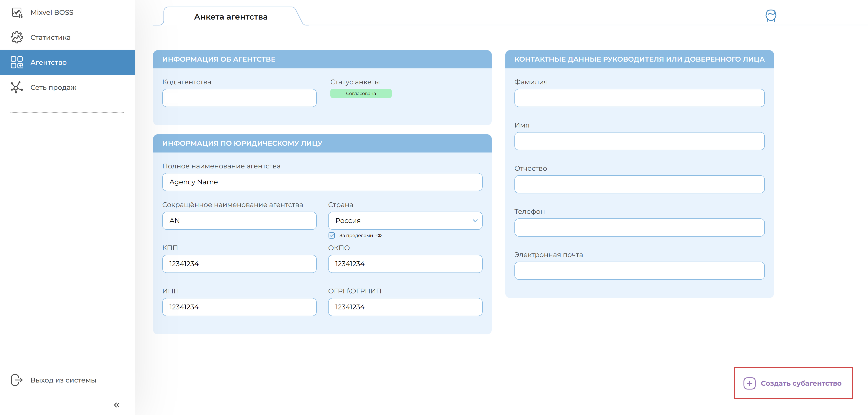
Task: Click the ИНН field with 12341234
Action: (x=239, y=307)
